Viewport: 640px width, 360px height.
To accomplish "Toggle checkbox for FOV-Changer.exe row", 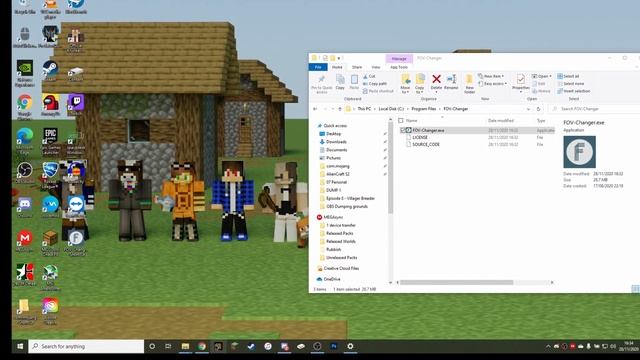I will (402, 130).
